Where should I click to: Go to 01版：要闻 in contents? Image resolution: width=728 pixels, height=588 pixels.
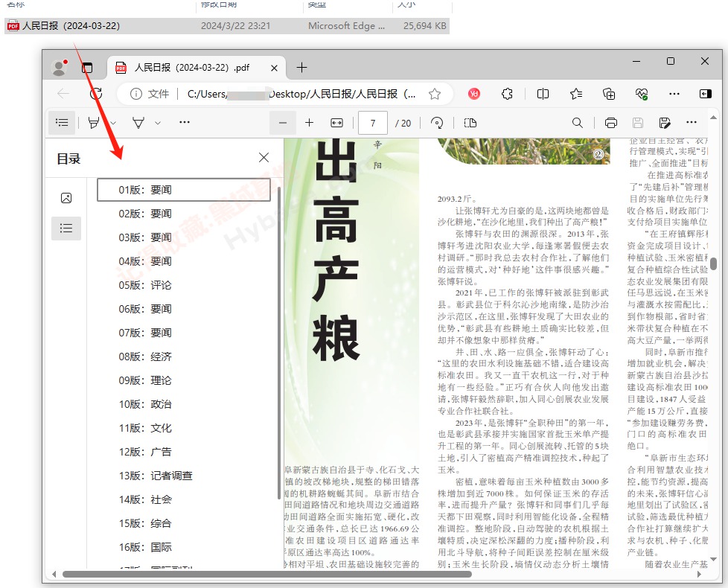coord(184,190)
